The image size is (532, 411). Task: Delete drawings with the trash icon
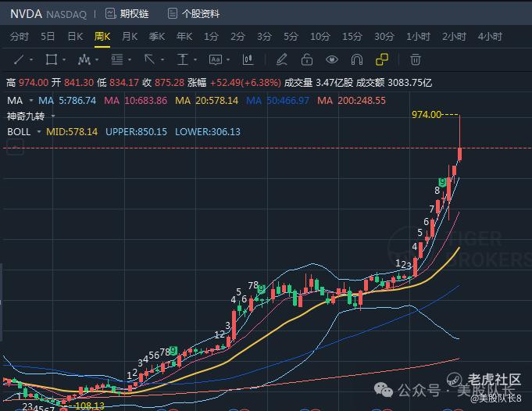(416, 59)
